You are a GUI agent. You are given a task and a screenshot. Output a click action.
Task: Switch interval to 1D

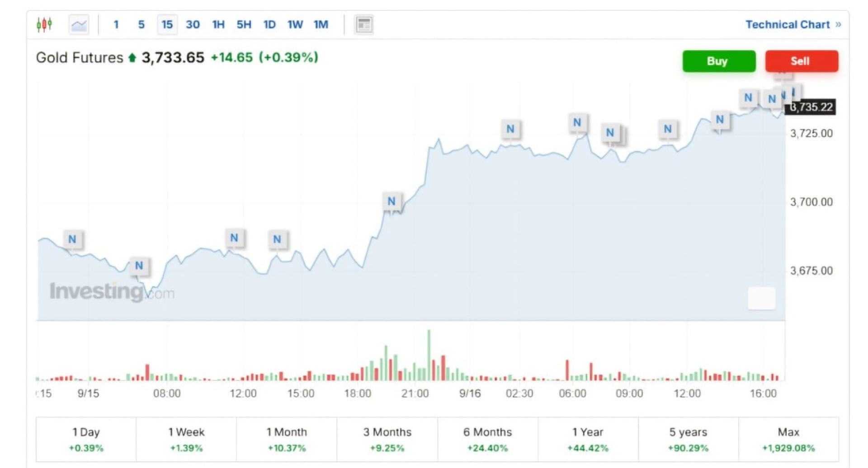point(269,24)
